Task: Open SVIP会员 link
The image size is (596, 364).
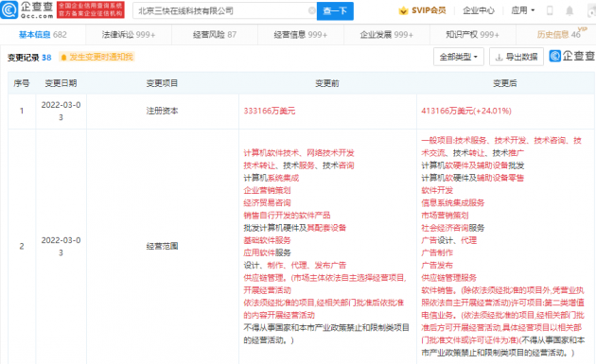Action: point(429,10)
